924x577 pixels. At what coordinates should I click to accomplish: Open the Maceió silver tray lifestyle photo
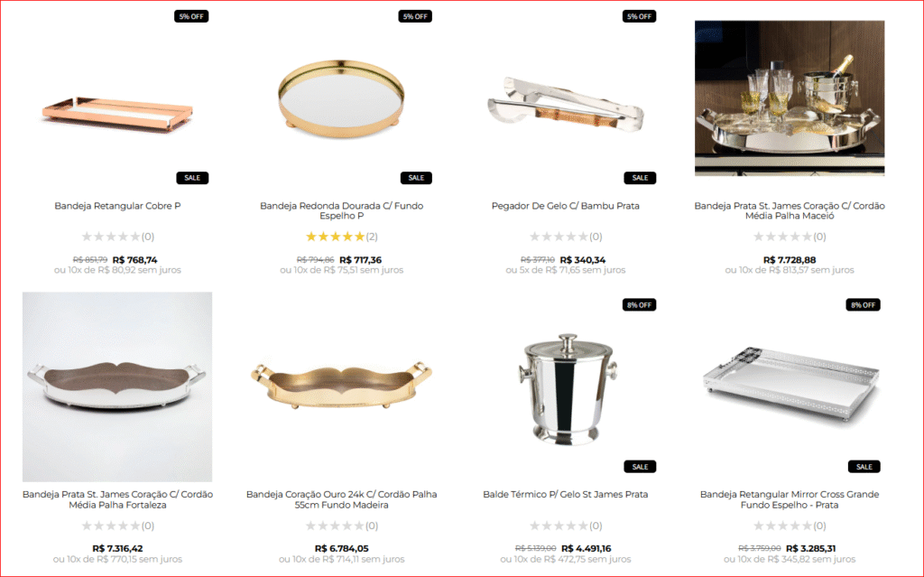[x=789, y=98]
